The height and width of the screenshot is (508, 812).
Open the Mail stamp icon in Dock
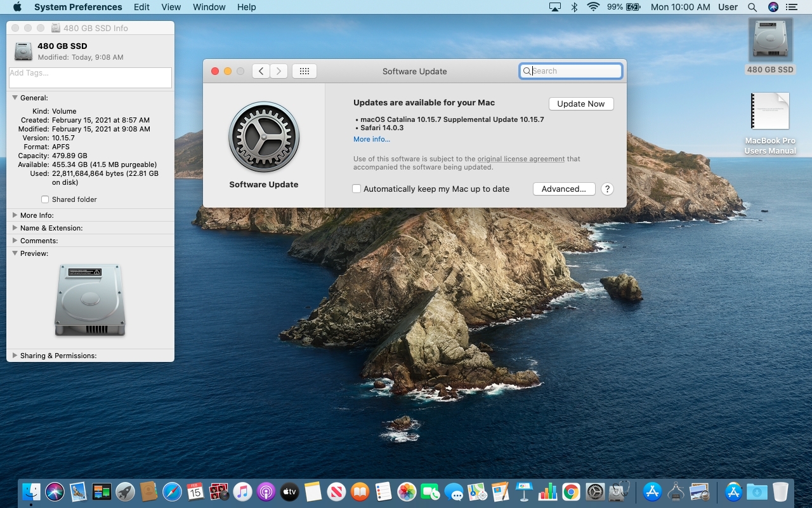[78, 491]
